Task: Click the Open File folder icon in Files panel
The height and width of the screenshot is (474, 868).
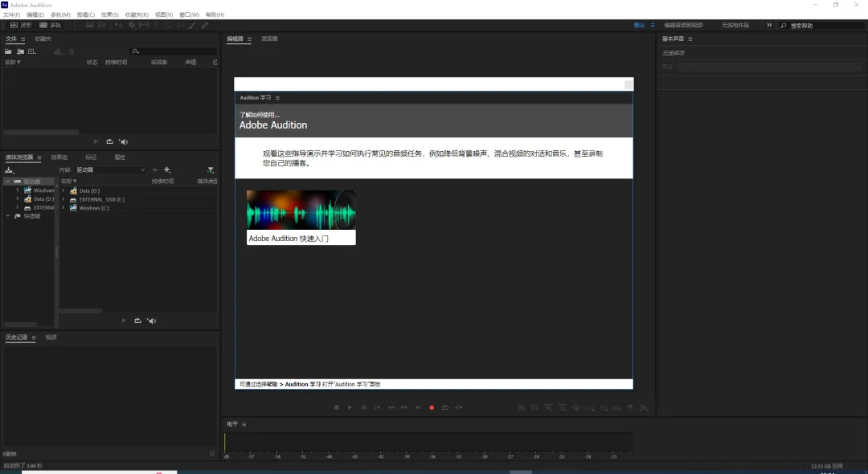Action: (8, 51)
